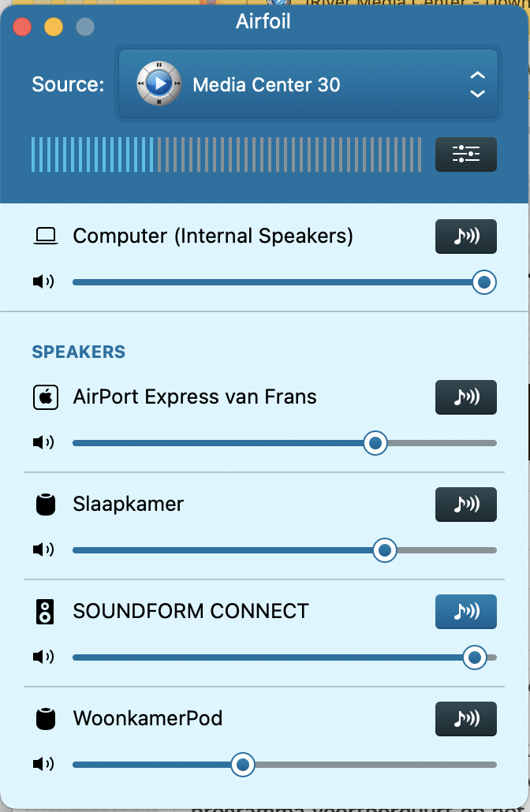Click the SOUNDFORM CONNECT speaker icon

click(46, 612)
